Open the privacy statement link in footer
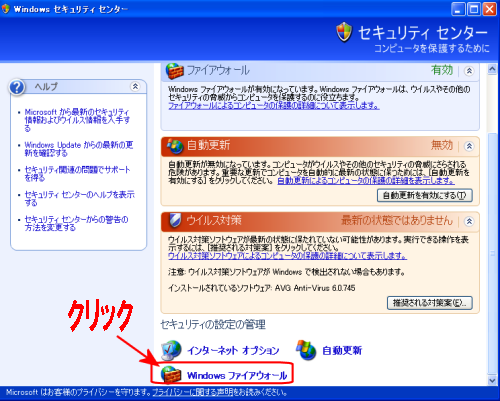 pyautogui.click(x=192, y=392)
